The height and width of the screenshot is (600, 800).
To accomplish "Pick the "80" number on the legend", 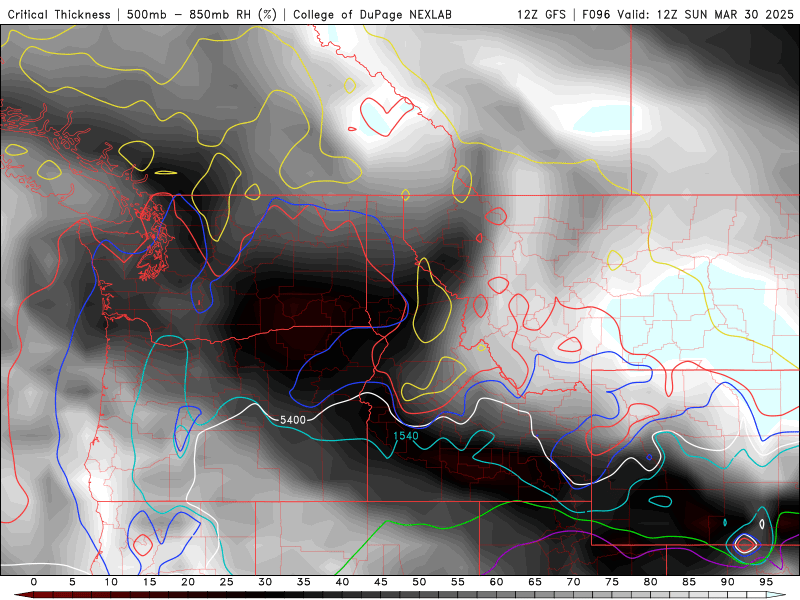I will click(651, 582).
